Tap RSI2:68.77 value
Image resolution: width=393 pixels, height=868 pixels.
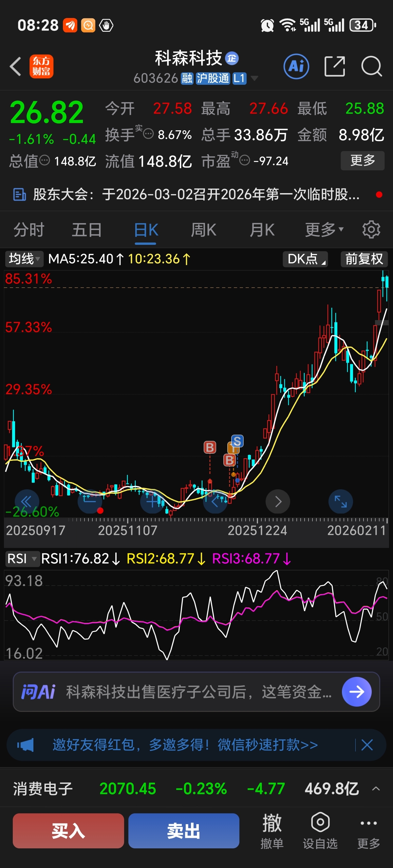[x=166, y=558]
